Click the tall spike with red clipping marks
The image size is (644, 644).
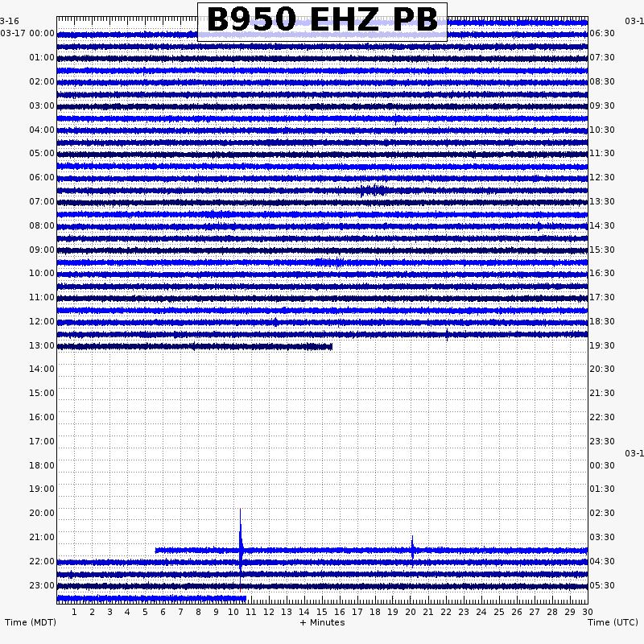coord(241,551)
